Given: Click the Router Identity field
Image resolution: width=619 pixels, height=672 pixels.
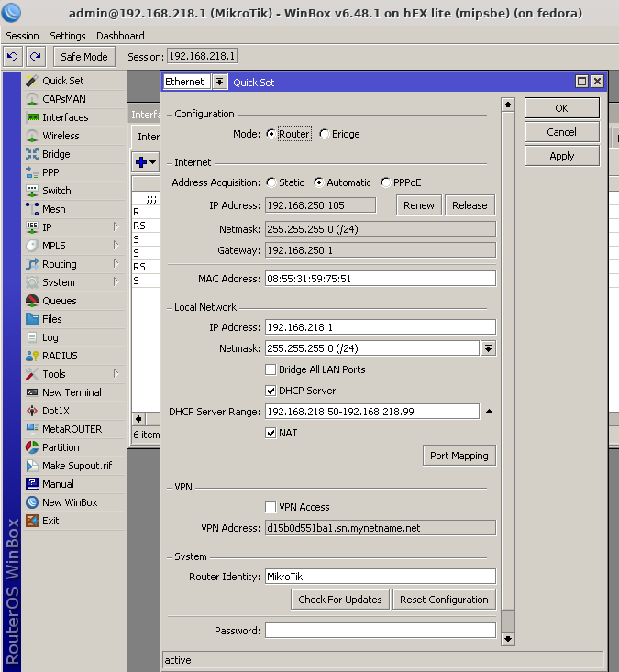Looking at the screenshot, I should click(x=381, y=577).
